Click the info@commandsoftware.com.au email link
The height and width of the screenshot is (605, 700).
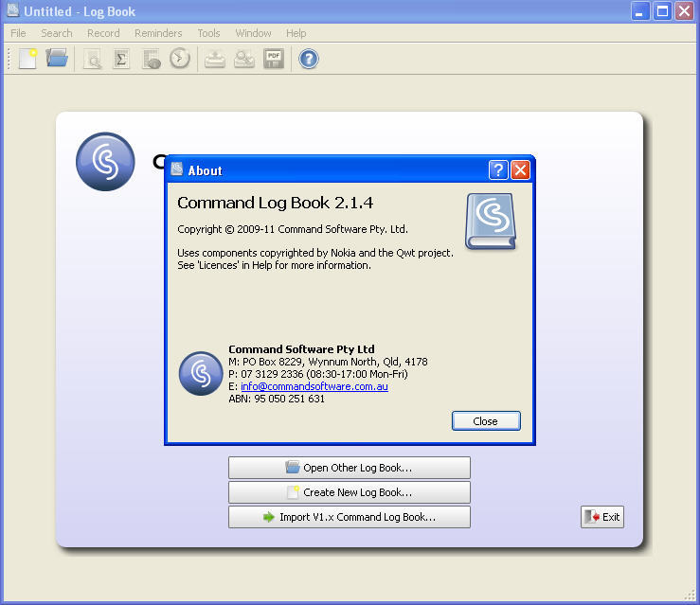(x=314, y=386)
